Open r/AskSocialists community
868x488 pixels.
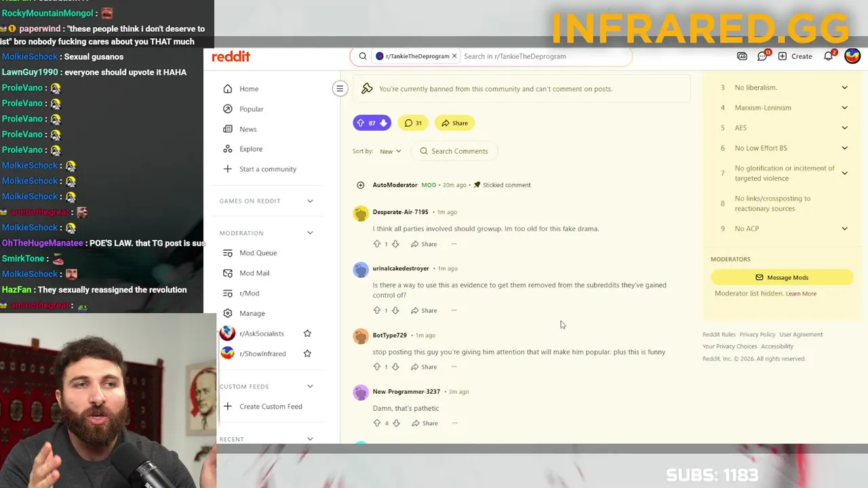261,333
